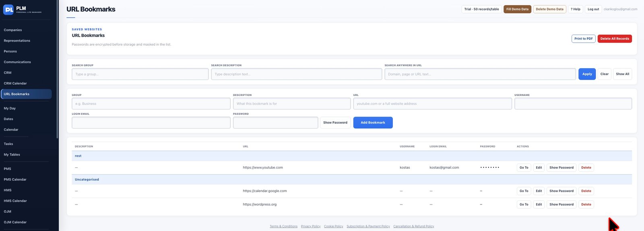Focus the Search Group field

pyautogui.click(x=140, y=74)
